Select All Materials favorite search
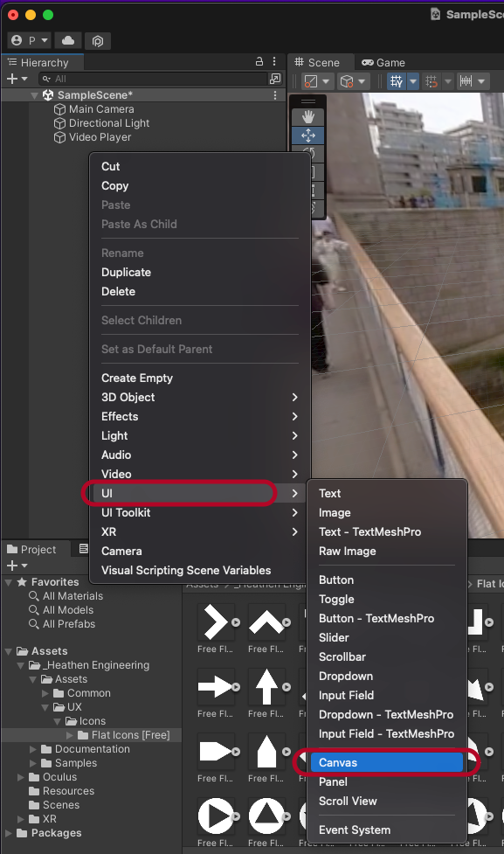 coord(66,596)
